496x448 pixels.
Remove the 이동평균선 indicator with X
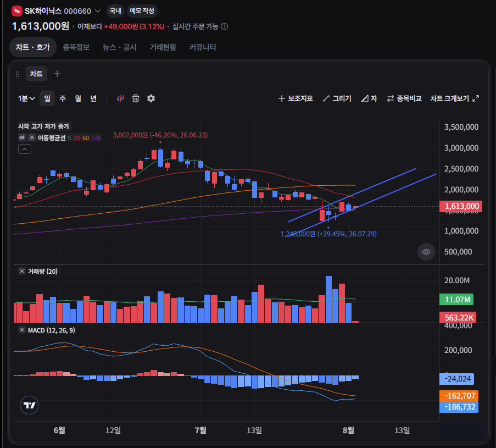click(32, 137)
